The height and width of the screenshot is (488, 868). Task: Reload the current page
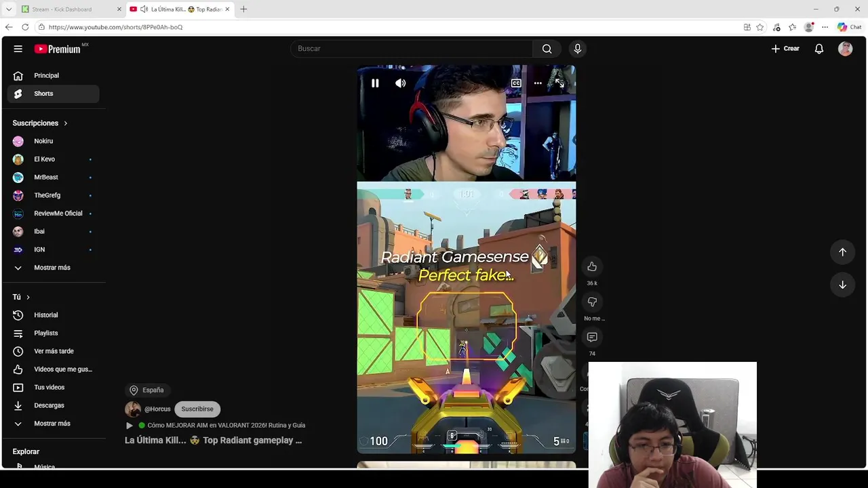25,27
